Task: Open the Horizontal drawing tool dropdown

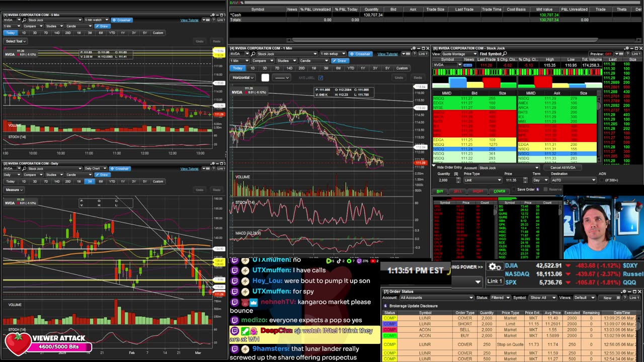Action: pyautogui.click(x=244, y=77)
